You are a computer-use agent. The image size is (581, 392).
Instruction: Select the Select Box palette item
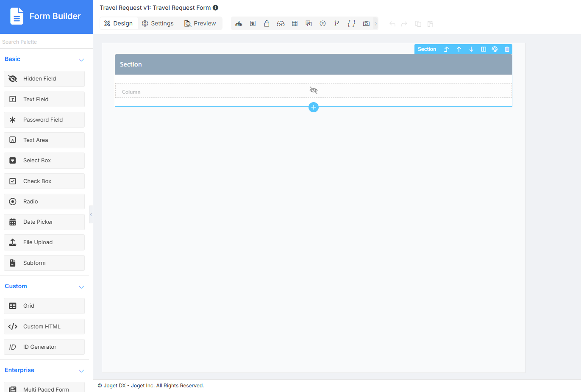[x=44, y=161]
